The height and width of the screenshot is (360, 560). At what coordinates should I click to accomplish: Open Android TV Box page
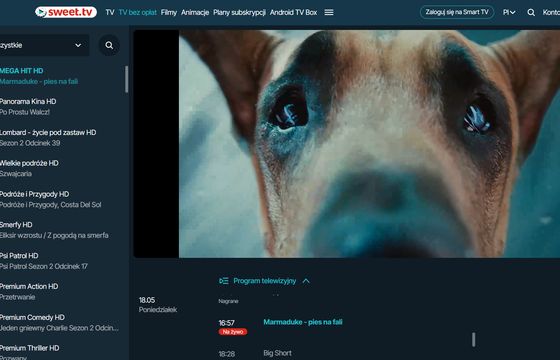pyautogui.click(x=294, y=12)
